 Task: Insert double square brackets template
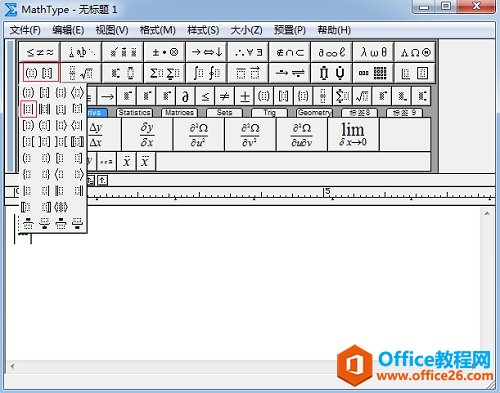pyautogui.click(x=77, y=142)
